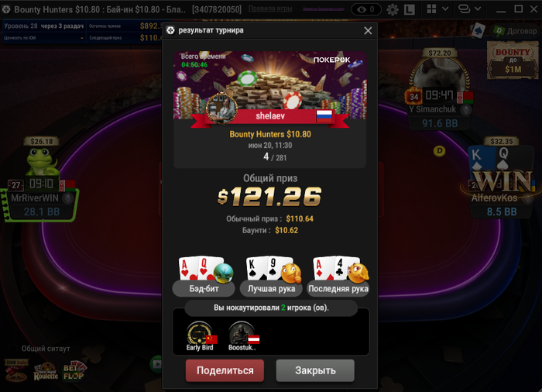Click the Поделиться share button
The width and height of the screenshot is (542, 392).
point(225,370)
